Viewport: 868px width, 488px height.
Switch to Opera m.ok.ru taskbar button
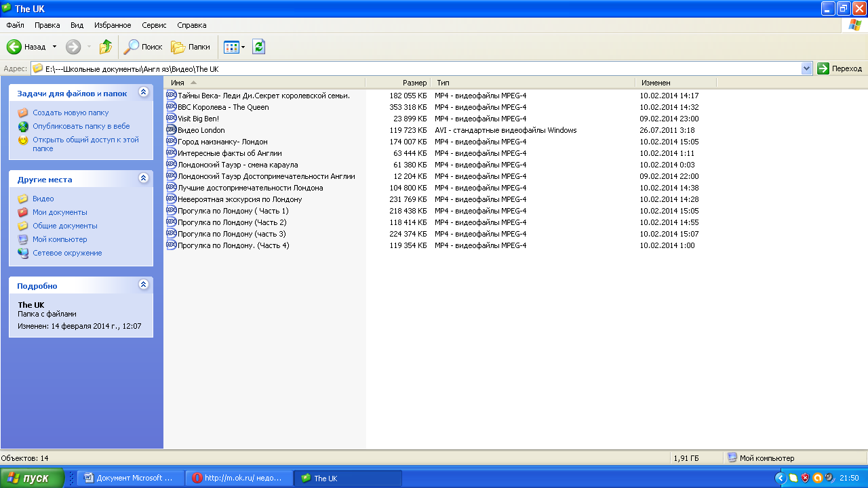tap(239, 478)
